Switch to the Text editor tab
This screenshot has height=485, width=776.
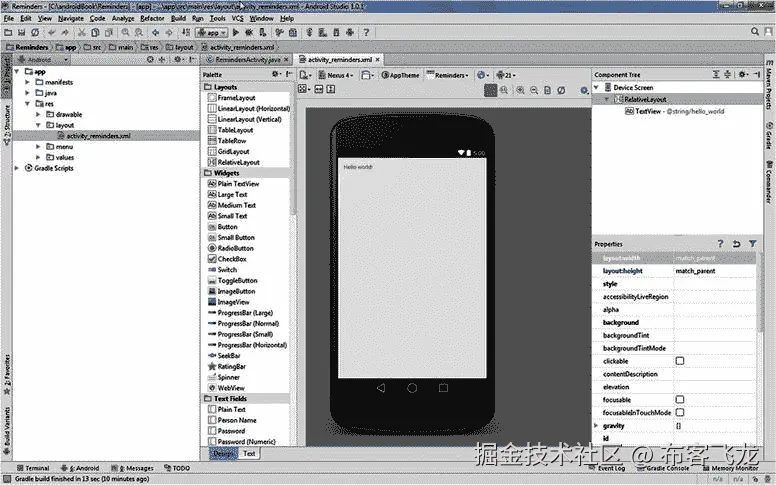click(x=249, y=453)
